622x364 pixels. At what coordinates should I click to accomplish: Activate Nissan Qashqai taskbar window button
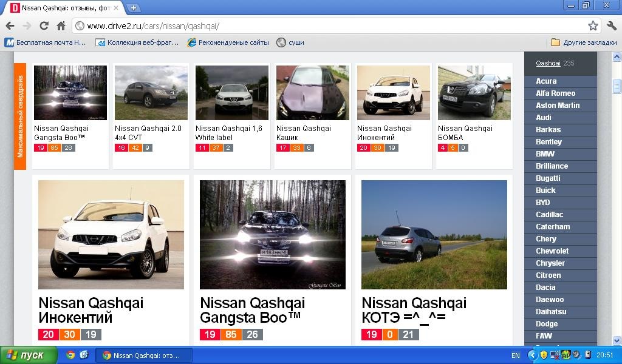[x=144, y=356]
